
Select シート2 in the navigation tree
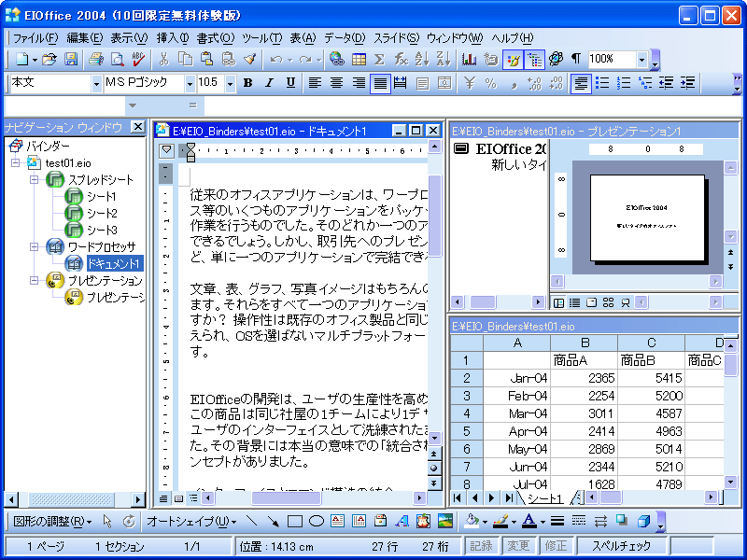coord(102,214)
